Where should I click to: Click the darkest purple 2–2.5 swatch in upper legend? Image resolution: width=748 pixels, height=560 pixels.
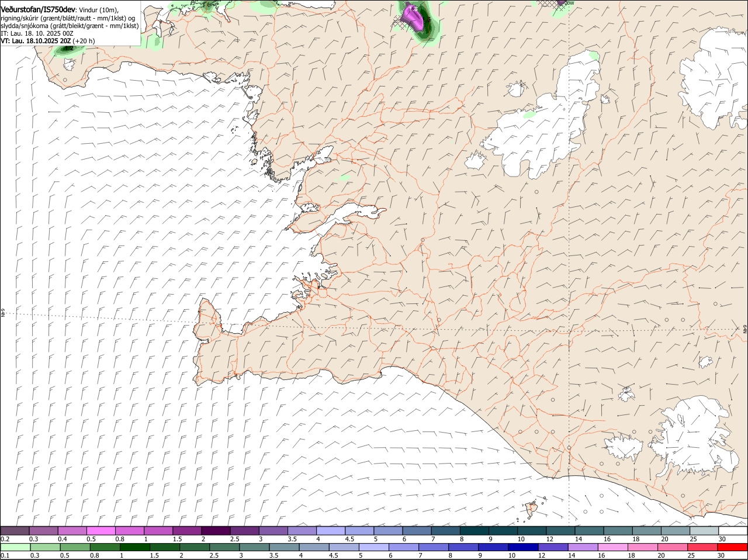click(x=216, y=531)
